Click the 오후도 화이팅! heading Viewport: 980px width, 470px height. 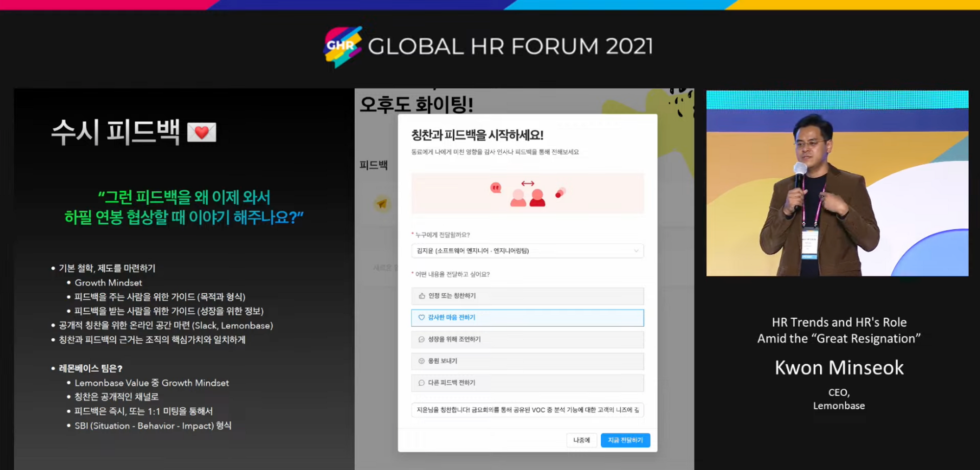[416, 104]
